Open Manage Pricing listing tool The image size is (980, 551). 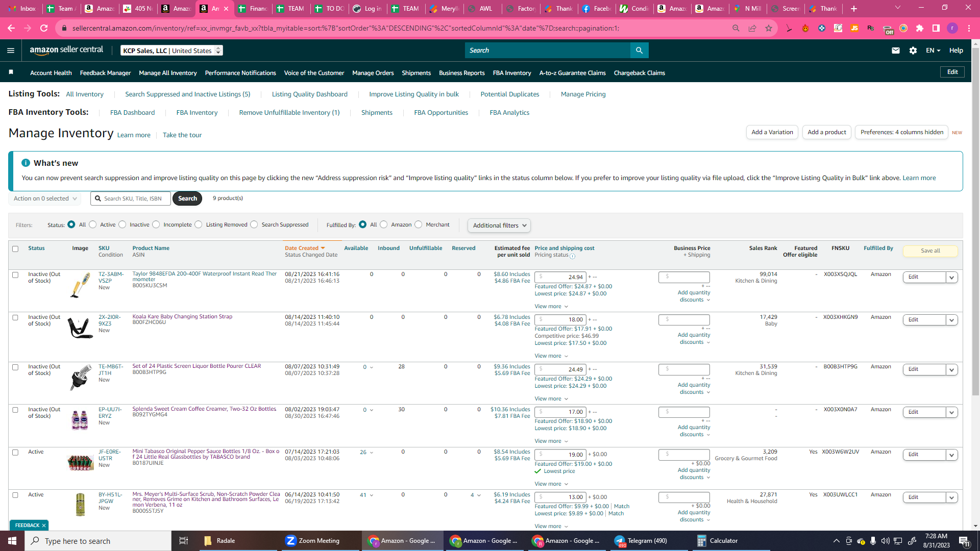[x=583, y=94]
